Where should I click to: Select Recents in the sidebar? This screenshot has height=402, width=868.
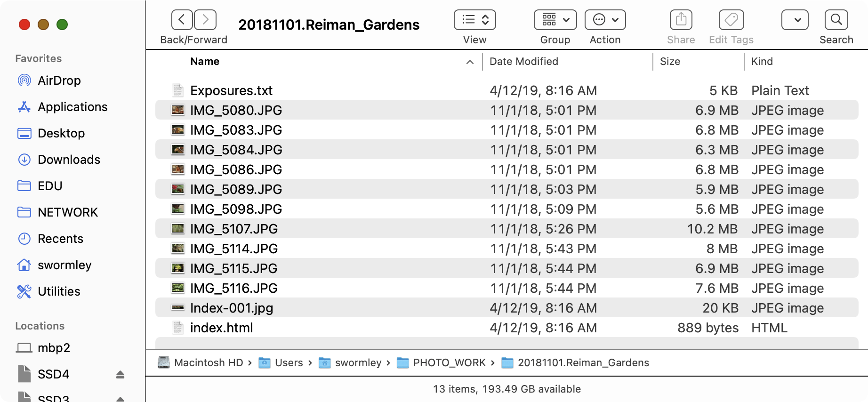pos(60,239)
